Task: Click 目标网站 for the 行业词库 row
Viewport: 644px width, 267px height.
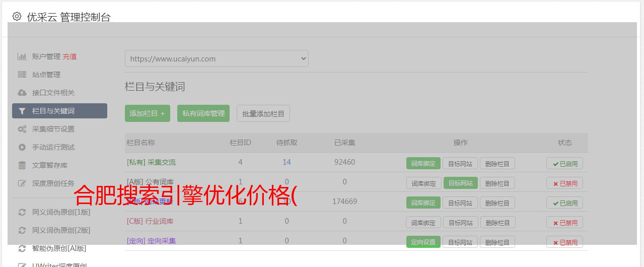Action: tap(461, 222)
